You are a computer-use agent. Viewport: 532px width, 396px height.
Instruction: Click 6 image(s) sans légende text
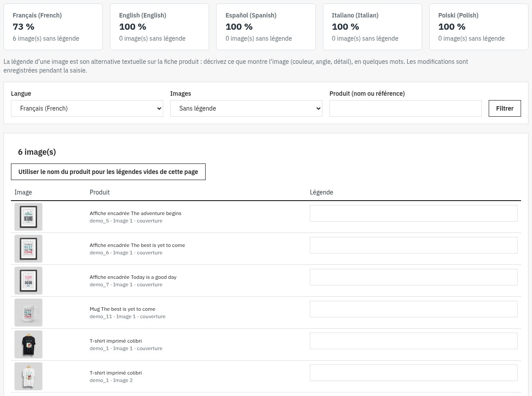coord(46,38)
